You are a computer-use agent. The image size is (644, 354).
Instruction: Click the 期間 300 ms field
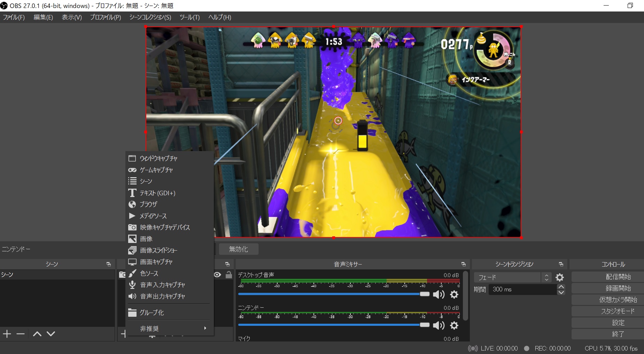click(523, 289)
